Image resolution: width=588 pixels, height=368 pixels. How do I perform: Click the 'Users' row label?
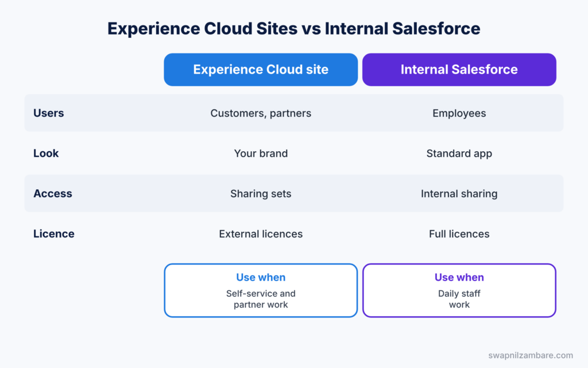(x=48, y=113)
